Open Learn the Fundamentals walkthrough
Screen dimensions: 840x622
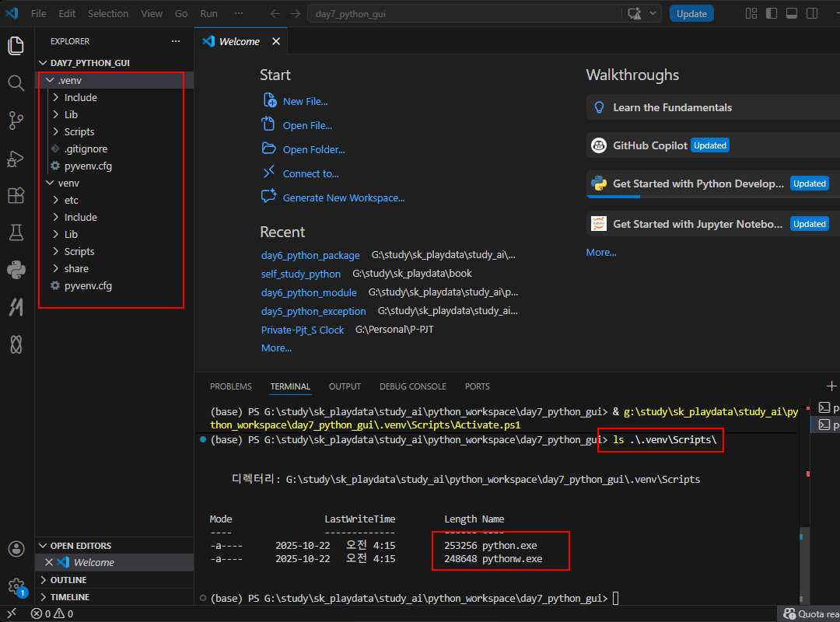713,108
